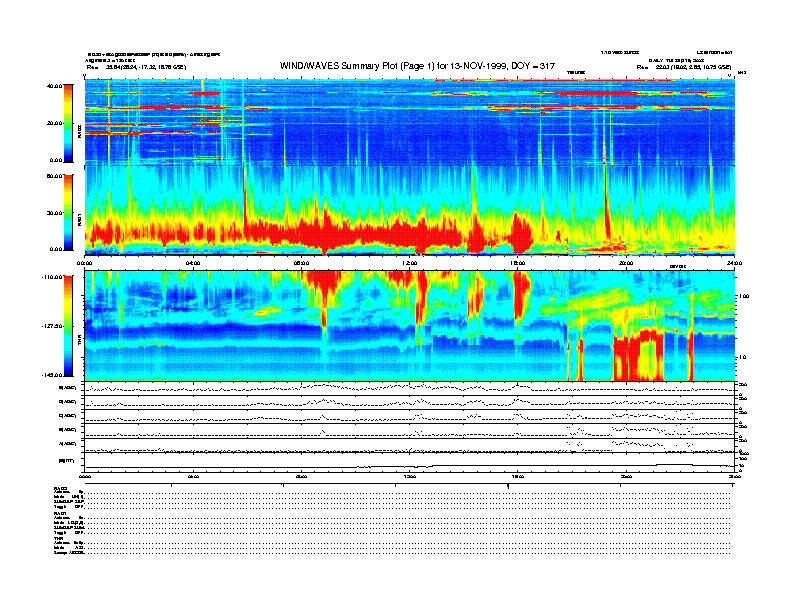Click the 00:00 tick label under RAD1 spectrogram
792x612 pixels.
pyautogui.click(x=85, y=263)
